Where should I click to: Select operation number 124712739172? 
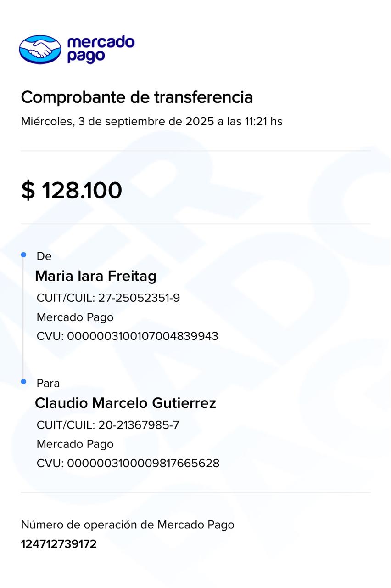pyautogui.click(x=59, y=544)
